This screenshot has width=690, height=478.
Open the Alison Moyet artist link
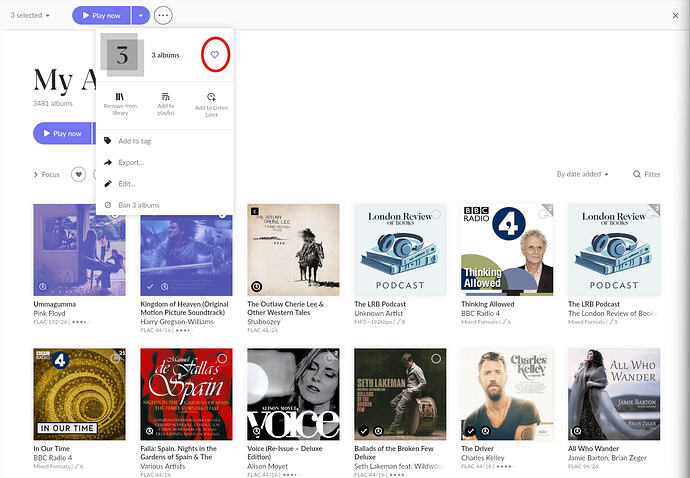tap(267, 466)
